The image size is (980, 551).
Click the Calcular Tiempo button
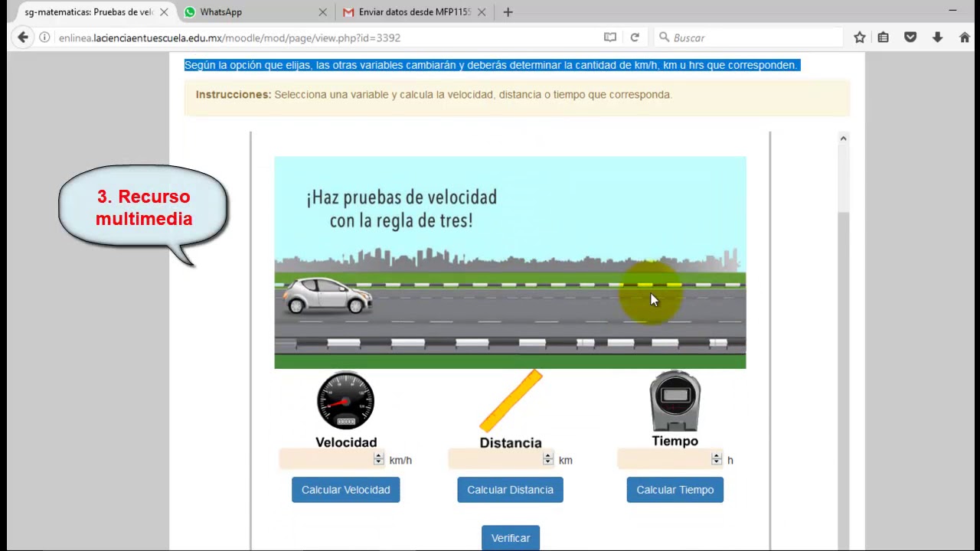click(675, 490)
